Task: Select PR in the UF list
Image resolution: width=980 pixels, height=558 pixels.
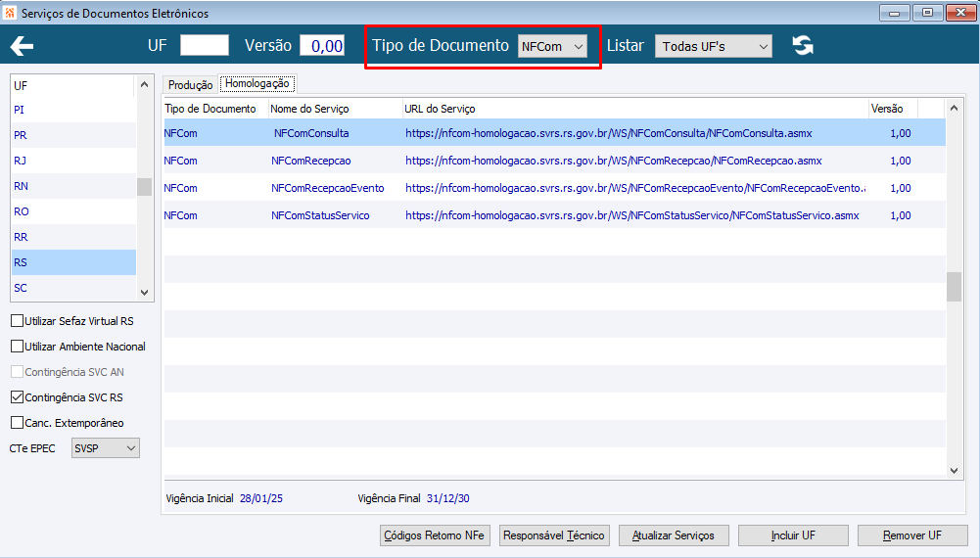Action: point(73,135)
